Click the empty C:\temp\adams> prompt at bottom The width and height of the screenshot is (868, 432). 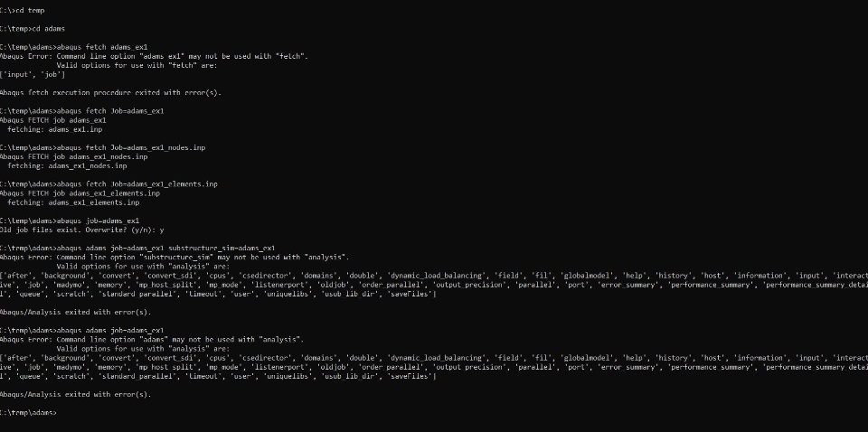[x=29, y=412]
